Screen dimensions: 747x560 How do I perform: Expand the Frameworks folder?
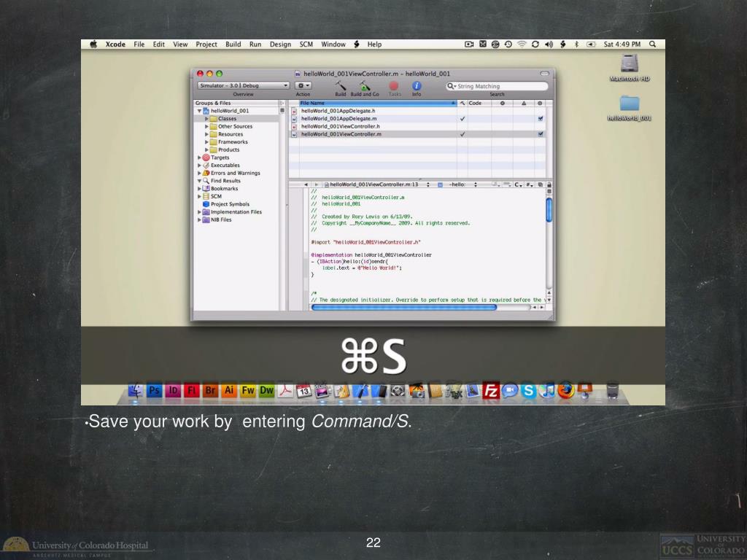(x=206, y=142)
